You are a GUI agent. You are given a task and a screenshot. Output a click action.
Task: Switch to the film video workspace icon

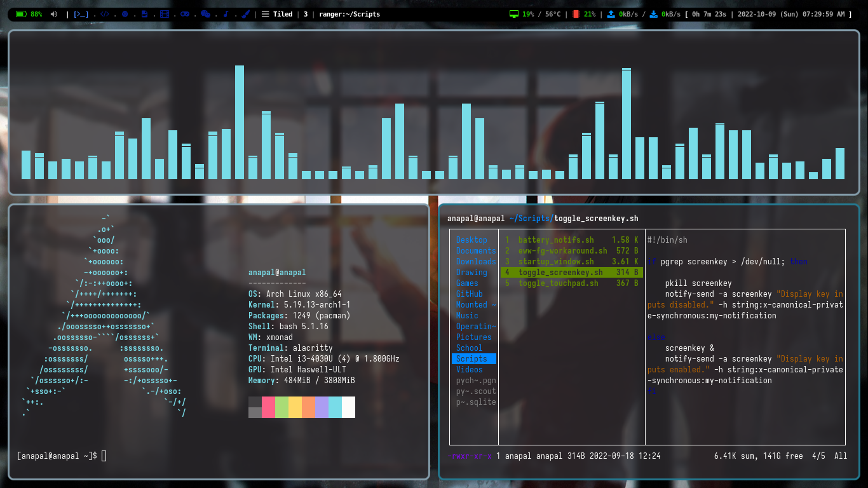165,14
